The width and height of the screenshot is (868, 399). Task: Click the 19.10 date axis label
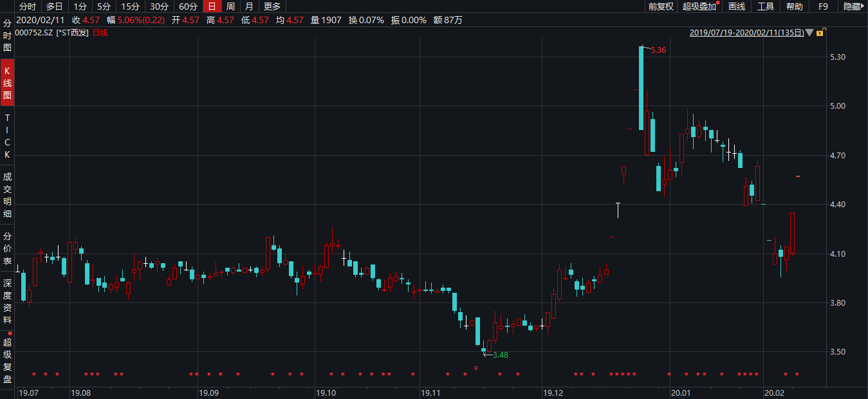pyautogui.click(x=326, y=392)
